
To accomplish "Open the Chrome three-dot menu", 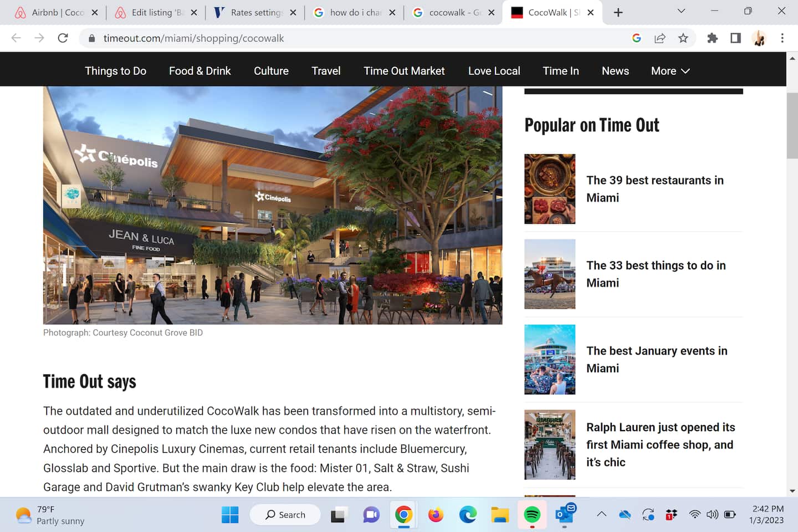I will 782,38.
